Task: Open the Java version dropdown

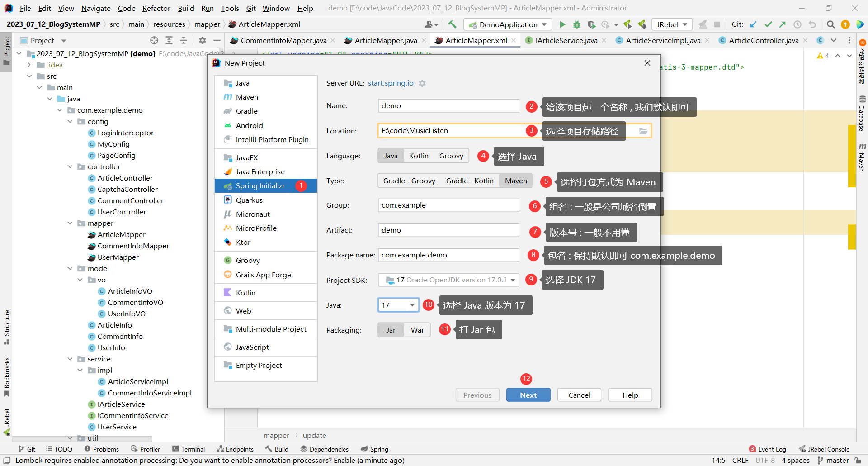Action: click(x=398, y=305)
